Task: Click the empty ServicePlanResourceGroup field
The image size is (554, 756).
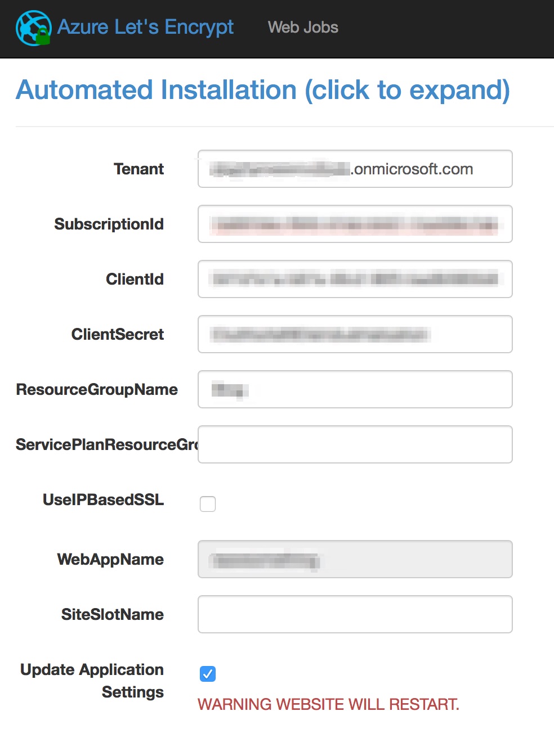Action: click(355, 444)
